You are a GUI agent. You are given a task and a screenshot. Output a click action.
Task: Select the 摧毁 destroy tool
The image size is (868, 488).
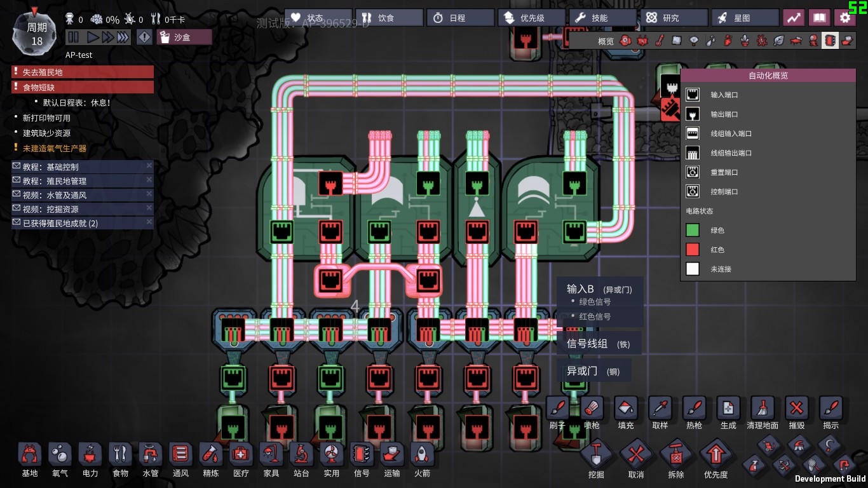point(797,409)
